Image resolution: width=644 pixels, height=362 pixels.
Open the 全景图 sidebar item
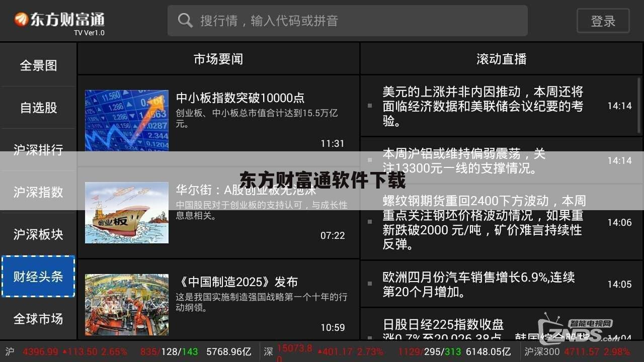coord(38,65)
